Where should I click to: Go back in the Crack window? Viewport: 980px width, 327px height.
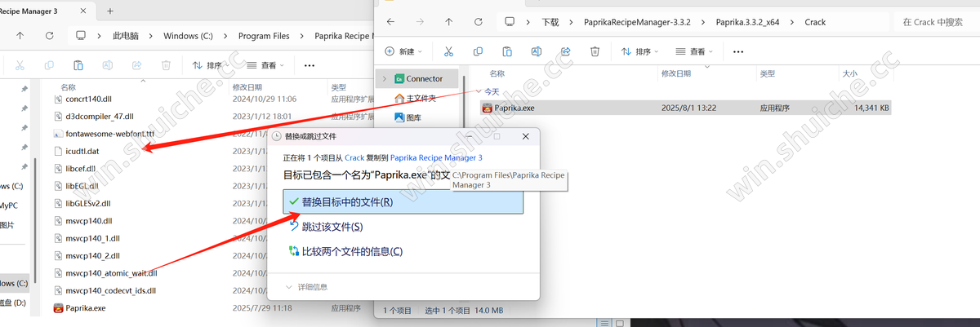(x=391, y=21)
